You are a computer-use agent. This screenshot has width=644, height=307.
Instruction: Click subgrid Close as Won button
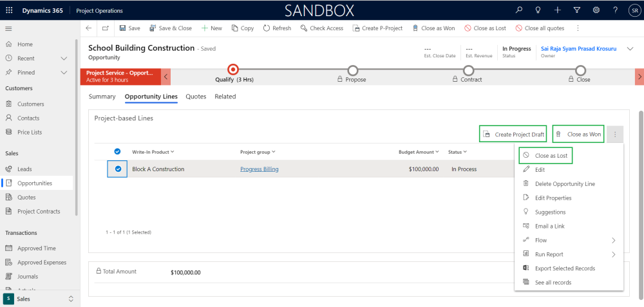pyautogui.click(x=578, y=135)
